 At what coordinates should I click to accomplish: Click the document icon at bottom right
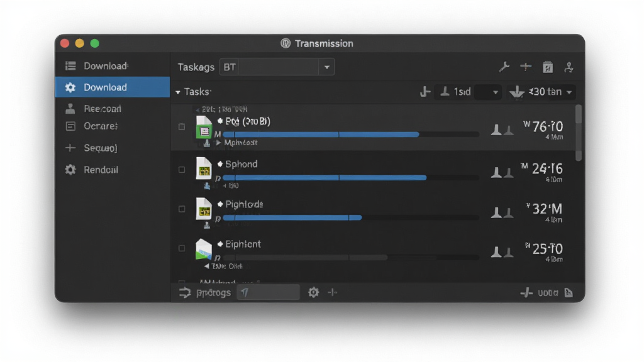tap(569, 293)
